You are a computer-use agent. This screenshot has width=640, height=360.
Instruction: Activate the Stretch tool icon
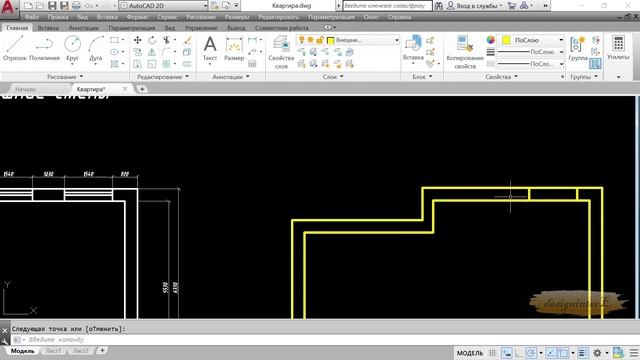click(x=138, y=64)
